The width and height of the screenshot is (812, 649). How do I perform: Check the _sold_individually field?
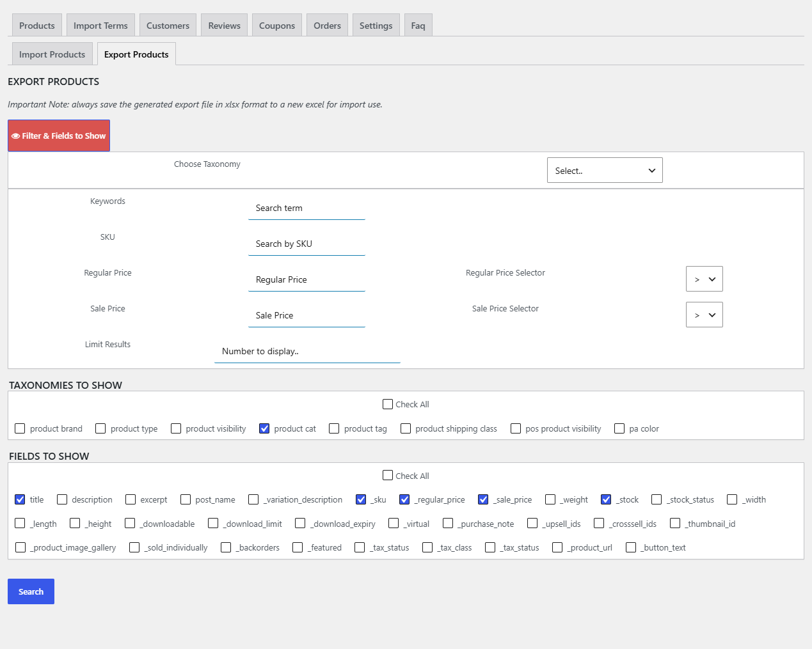pos(134,547)
